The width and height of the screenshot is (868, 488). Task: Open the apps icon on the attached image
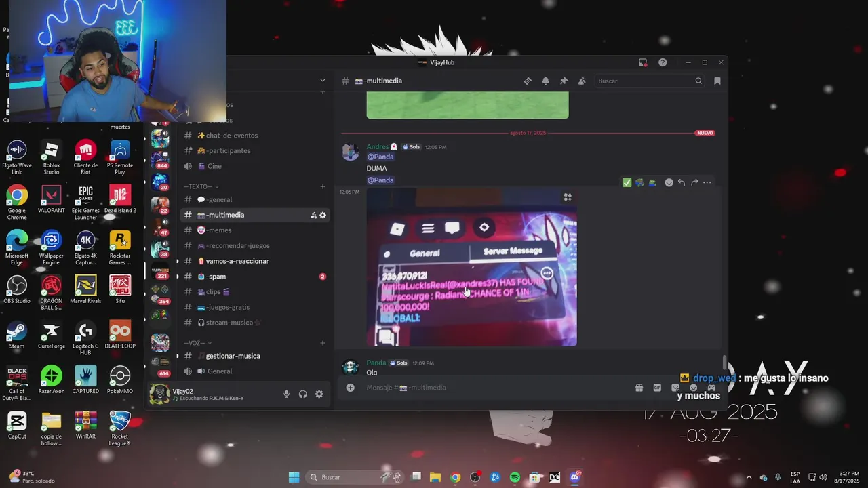click(x=568, y=197)
